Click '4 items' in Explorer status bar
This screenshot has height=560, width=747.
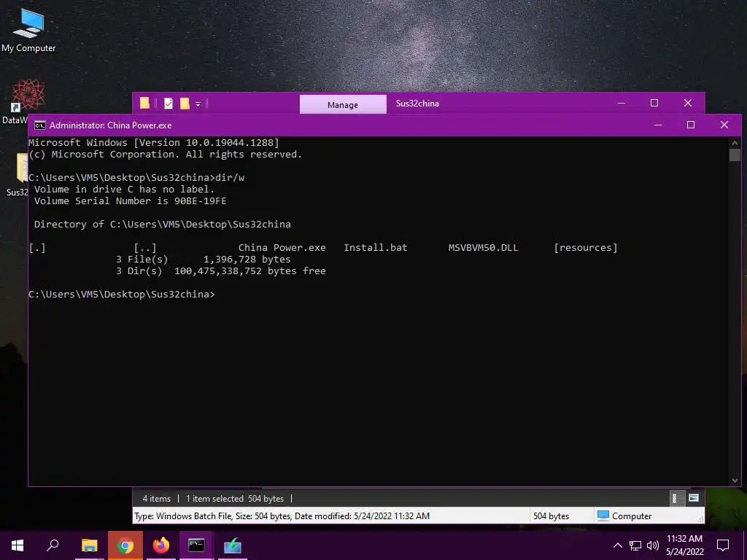(x=156, y=499)
